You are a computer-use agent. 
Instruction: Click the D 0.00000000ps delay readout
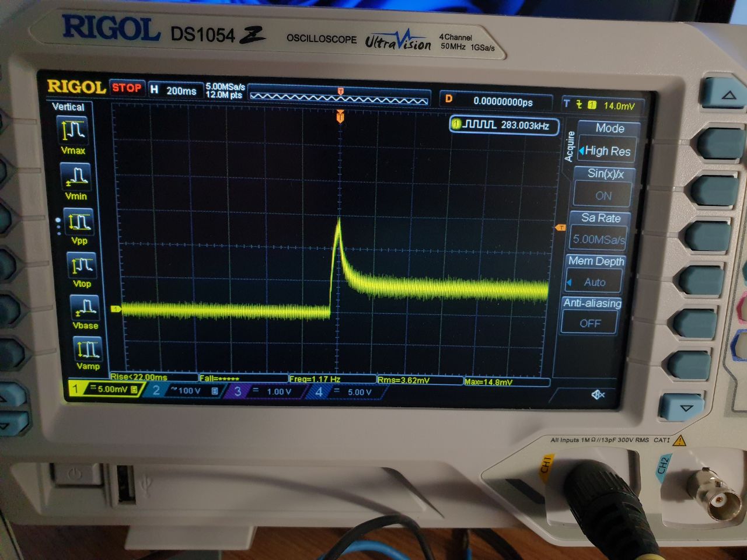pos(496,101)
